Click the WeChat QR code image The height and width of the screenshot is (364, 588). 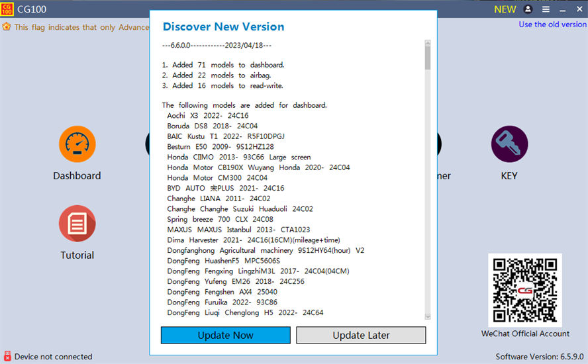525,290
